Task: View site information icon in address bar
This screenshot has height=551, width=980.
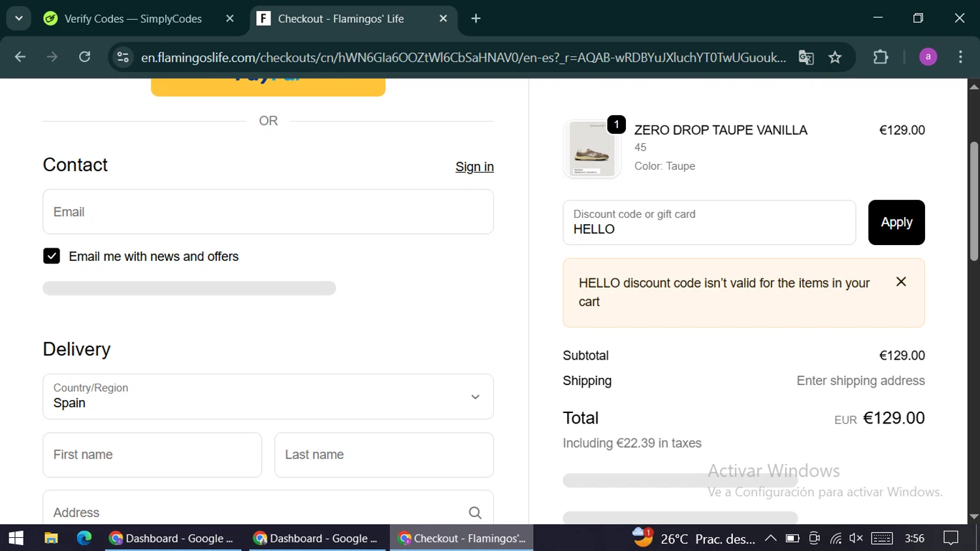Action: pyautogui.click(x=123, y=58)
